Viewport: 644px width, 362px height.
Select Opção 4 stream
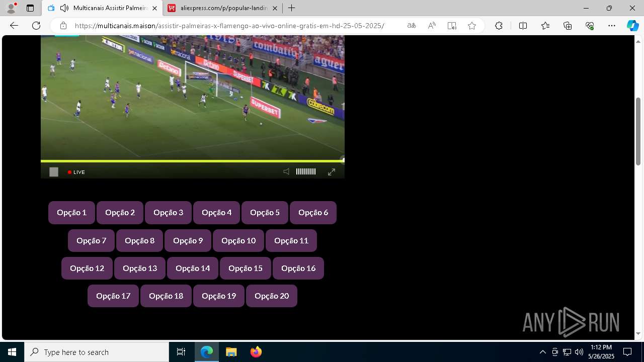click(216, 212)
